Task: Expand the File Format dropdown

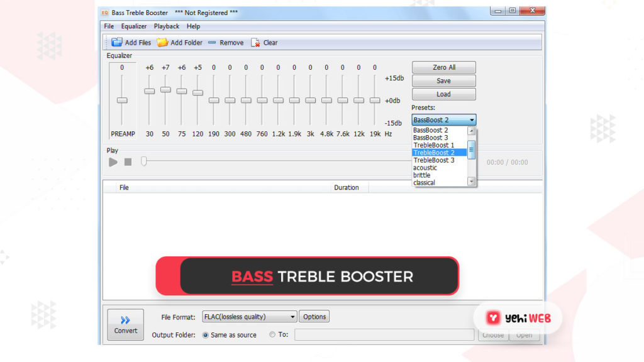Action: (292, 317)
